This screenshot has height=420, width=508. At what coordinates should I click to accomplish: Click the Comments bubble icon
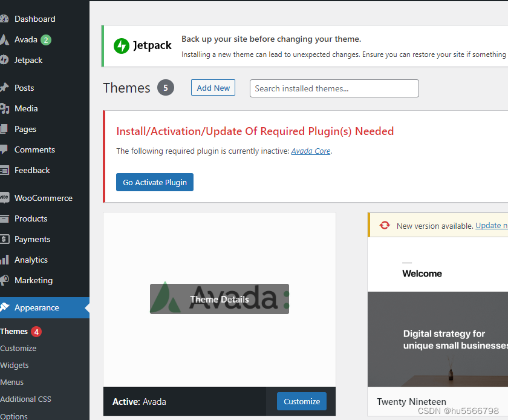pyautogui.click(x=4, y=149)
